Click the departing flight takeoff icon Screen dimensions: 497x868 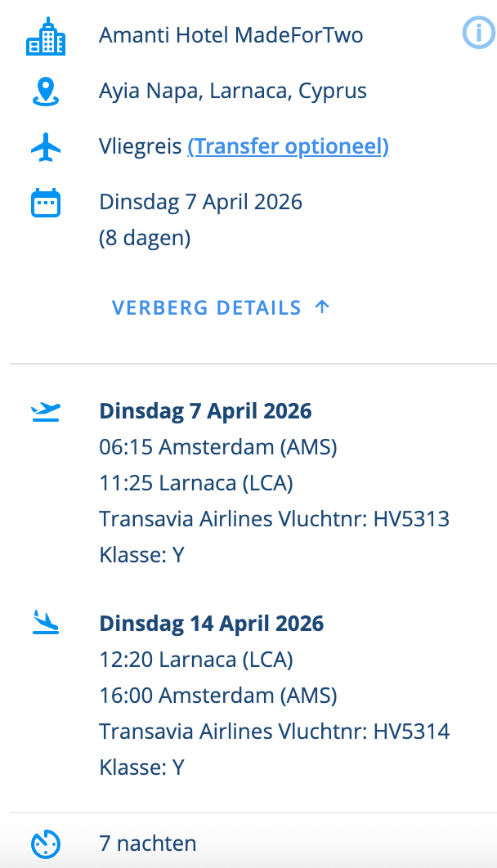click(x=46, y=411)
